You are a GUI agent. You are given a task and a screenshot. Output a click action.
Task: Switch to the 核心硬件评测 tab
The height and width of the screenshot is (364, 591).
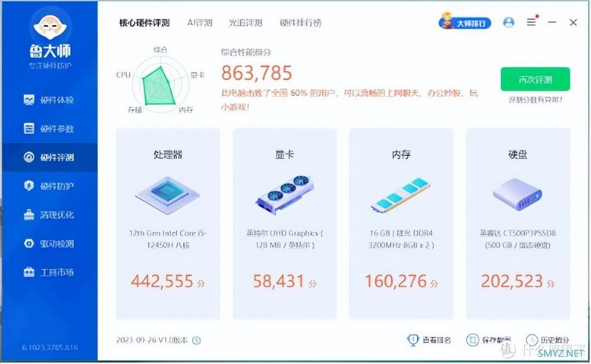(144, 23)
